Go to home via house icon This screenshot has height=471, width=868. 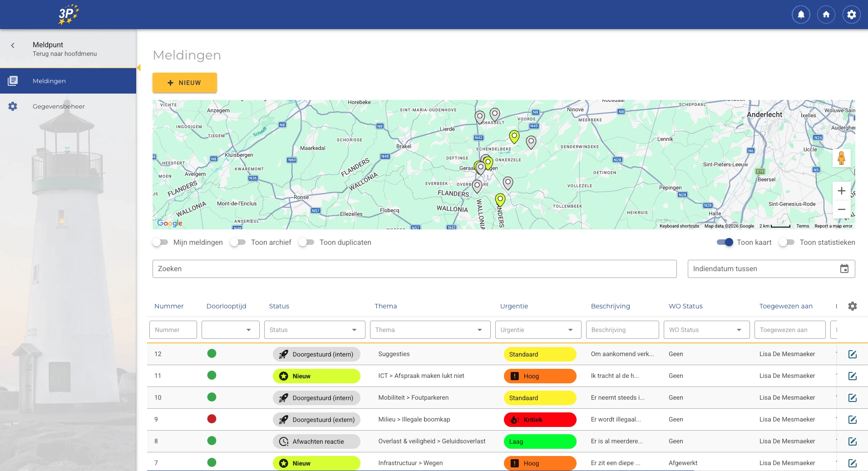tap(826, 15)
